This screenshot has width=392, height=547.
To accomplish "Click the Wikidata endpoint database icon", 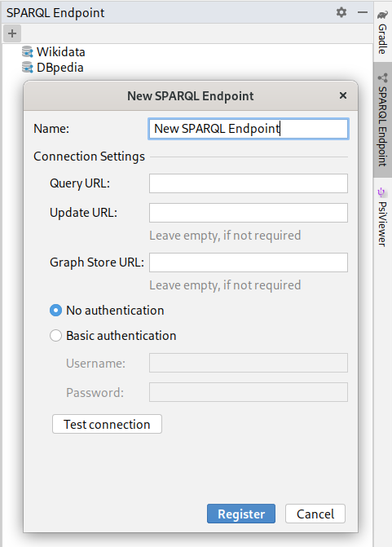I will point(27,51).
